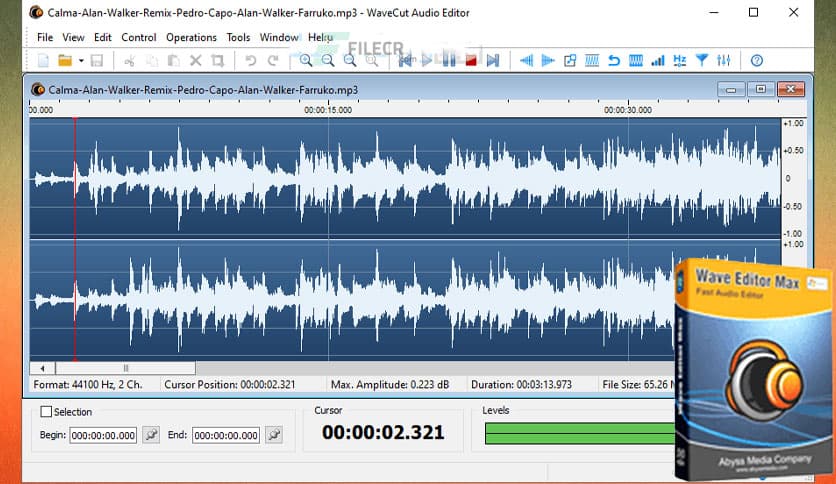Skip to the end of the track
The width and height of the screenshot is (836, 484).
[493, 60]
